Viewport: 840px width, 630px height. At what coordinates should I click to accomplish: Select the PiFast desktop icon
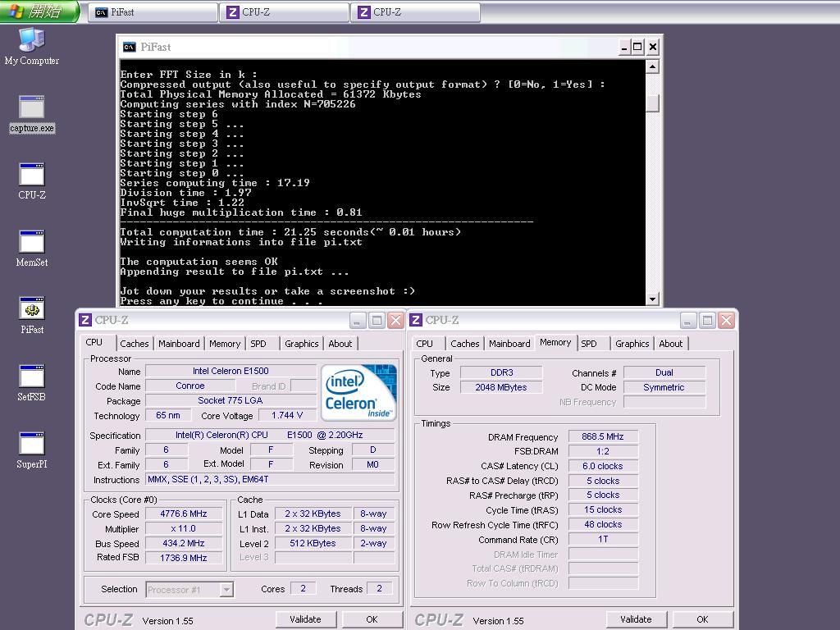[x=32, y=316]
